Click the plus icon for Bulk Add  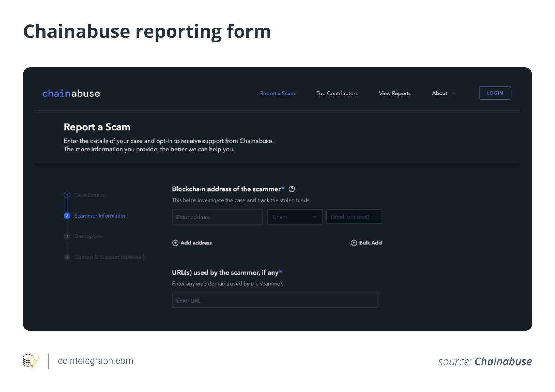pos(354,243)
